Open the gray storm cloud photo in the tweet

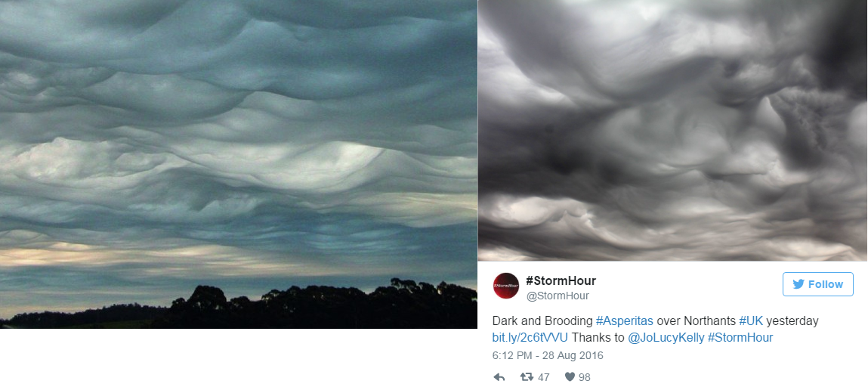pyautogui.click(x=672, y=130)
